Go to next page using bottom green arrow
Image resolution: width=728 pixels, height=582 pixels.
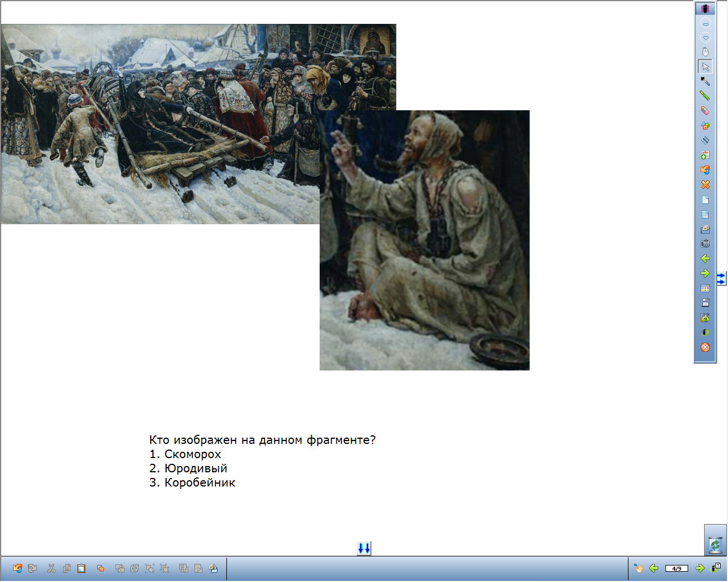pos(700,568)
